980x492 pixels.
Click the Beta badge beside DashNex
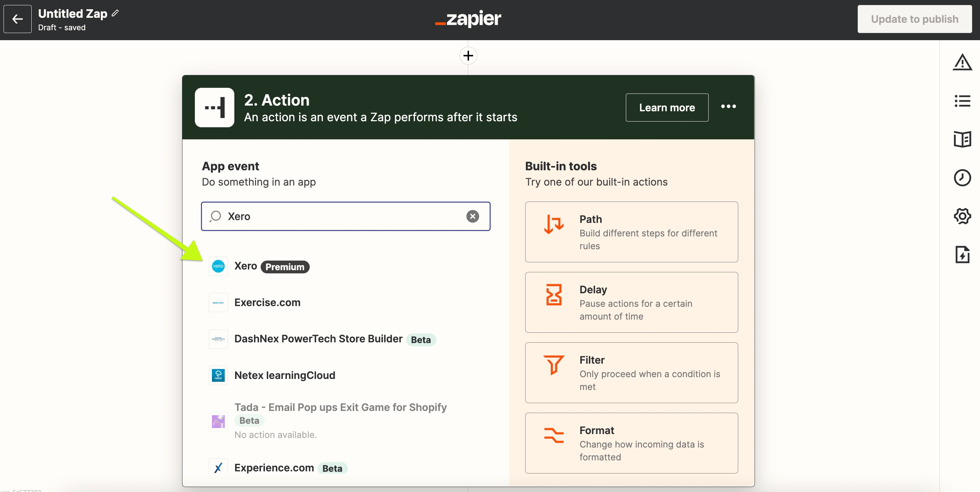tap(421, 340)
